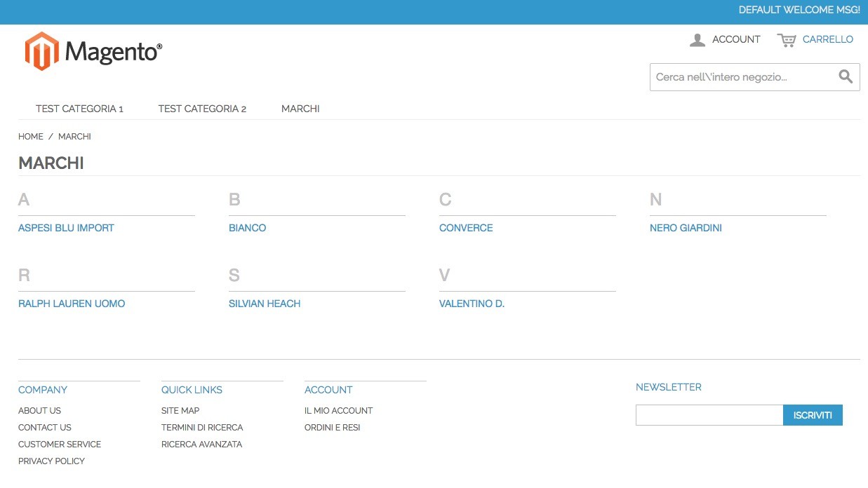Image resolution: width=868 pixels, height=488 pixels.
Task: Open Site Map footer link
Action: [180, 411]
